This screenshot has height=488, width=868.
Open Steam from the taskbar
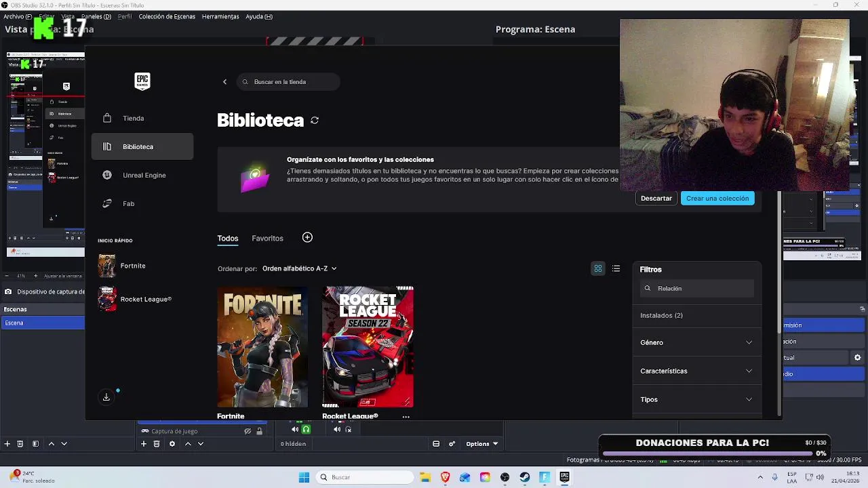(x=525, y=477)
